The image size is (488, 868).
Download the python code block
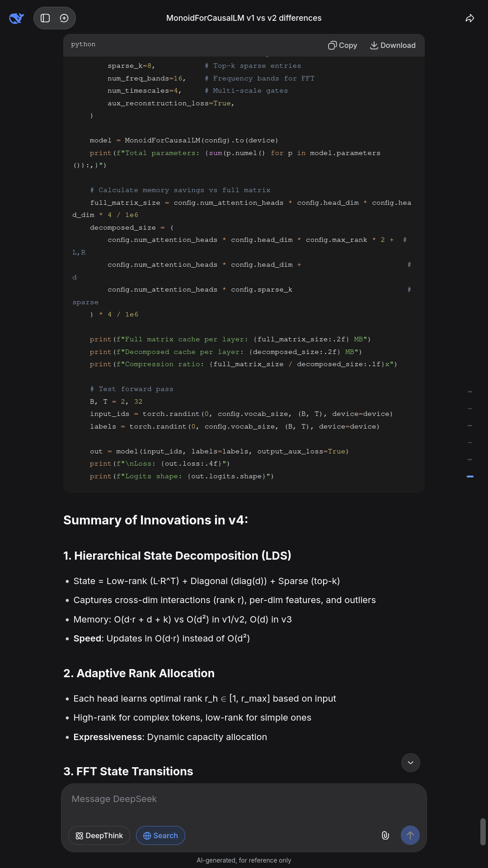pyautogui.click(x=393, y=45)
